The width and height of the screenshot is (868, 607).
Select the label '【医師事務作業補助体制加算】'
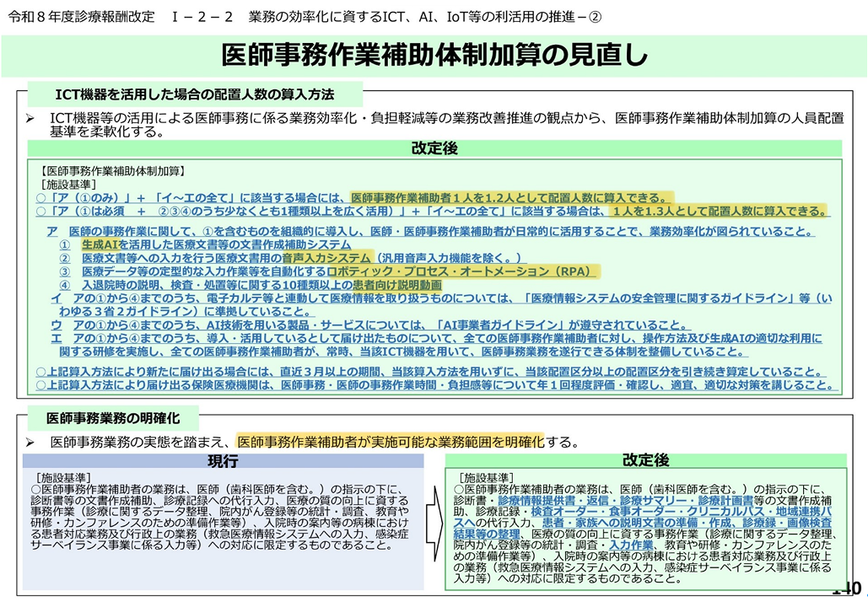coord(112,171)
